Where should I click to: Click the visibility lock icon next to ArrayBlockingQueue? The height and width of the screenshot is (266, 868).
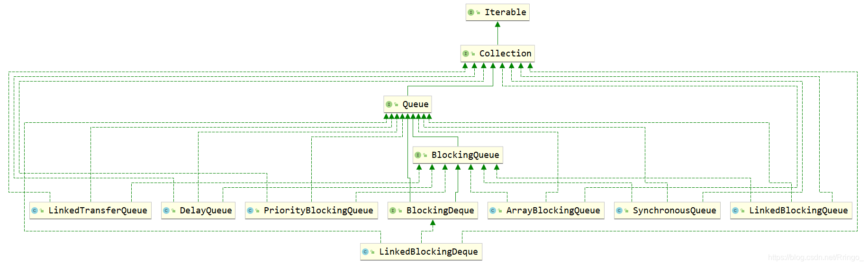(x=500, y=211)
